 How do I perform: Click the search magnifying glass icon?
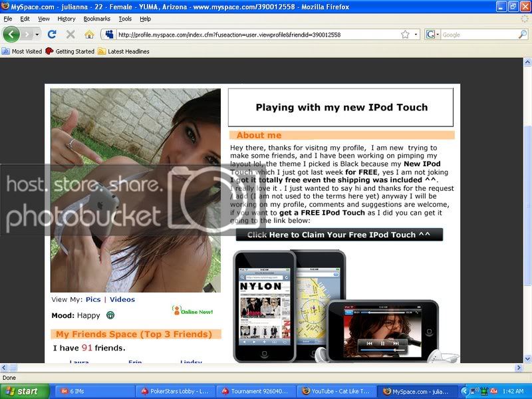pyautogui.click(x=523, y=35)
